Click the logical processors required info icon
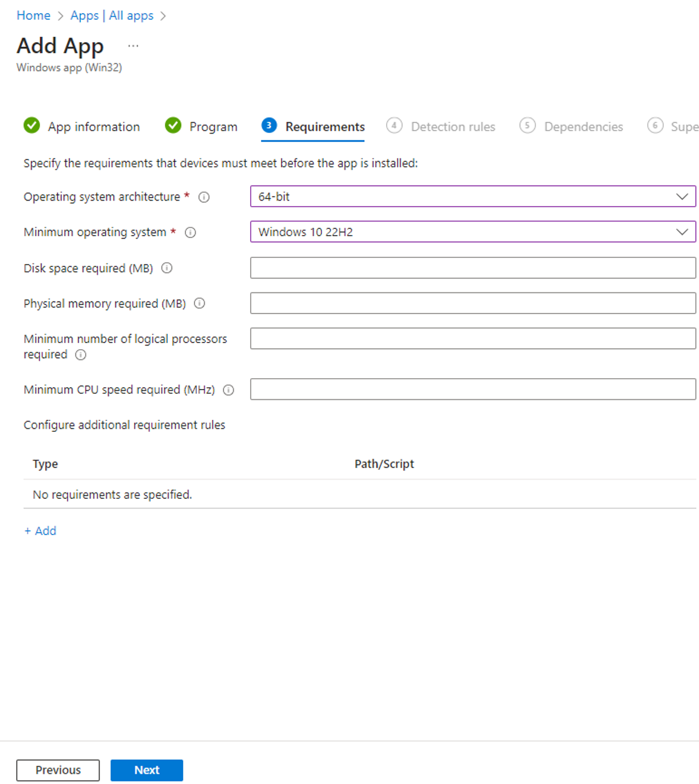699x784 pixels. tap(80, 355)
